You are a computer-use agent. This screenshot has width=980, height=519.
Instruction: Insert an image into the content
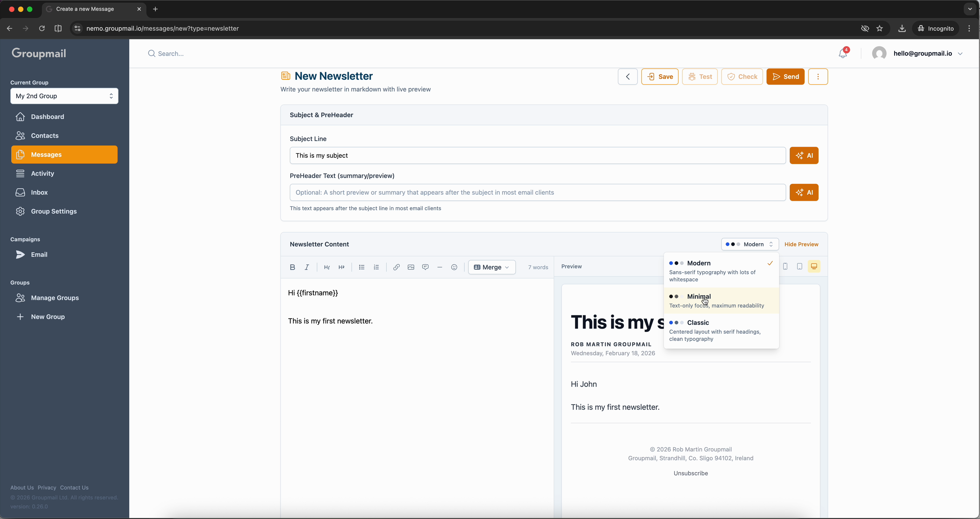[x=411, y=267]
